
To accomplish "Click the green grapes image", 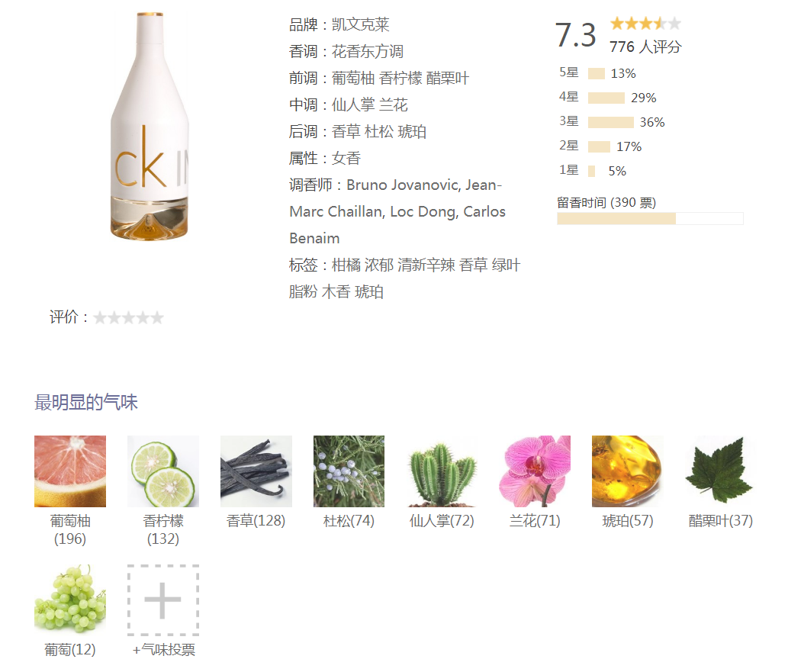I will [x=70, y=600].
